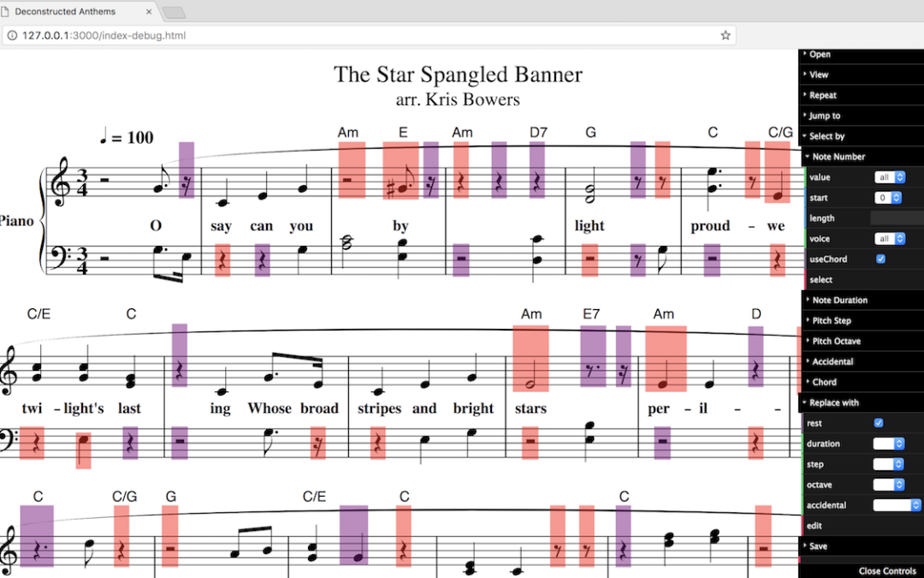Viewport: 924px width, 578px height.
Task: Click the lyric "light's"
Action: [x=83, y=408]
